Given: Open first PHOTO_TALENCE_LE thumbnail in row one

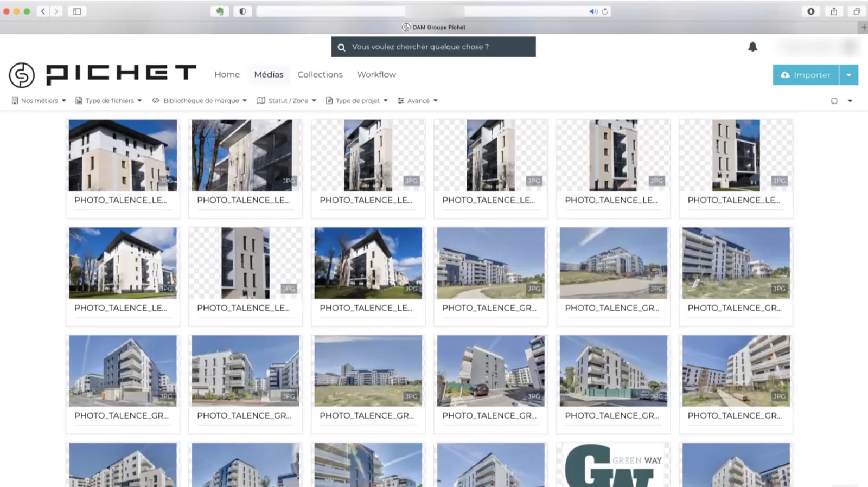Looking at the screenshot, I should (123, 156).
